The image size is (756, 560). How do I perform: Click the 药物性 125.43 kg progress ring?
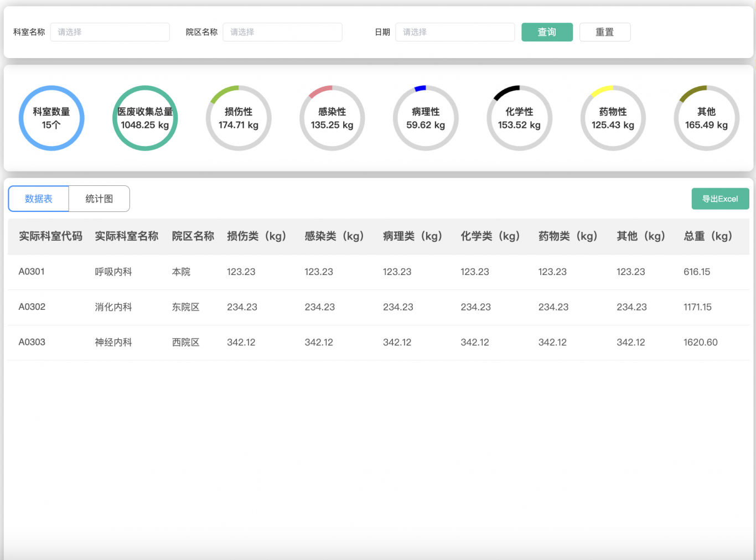click(613, 118)
